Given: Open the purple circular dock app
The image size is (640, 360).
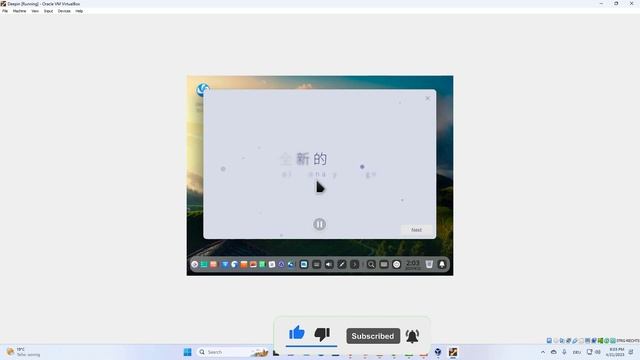Looking at the screenshot, I should pos(281,264).
